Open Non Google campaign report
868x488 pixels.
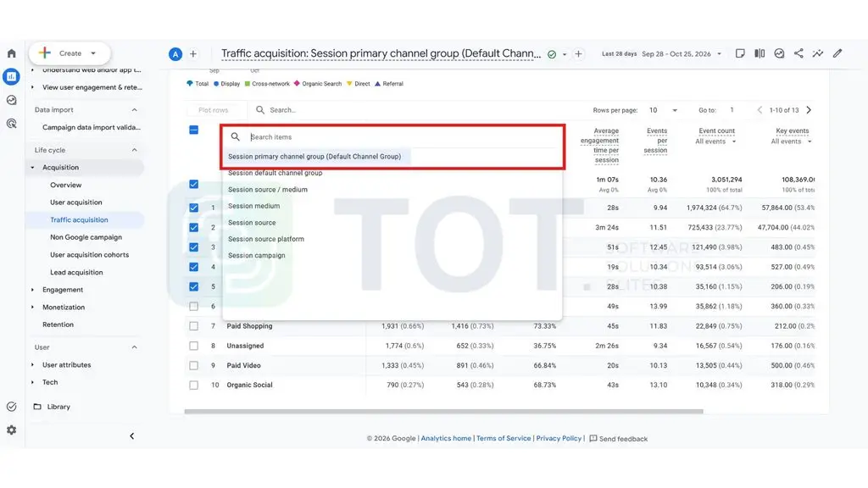pos(86,237)
